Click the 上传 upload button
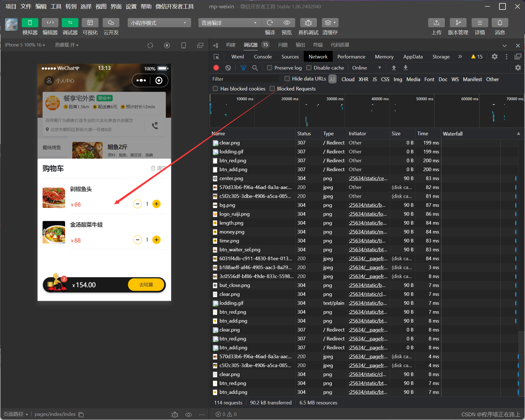This screenshot has width=525, height=420. point(437,23)
